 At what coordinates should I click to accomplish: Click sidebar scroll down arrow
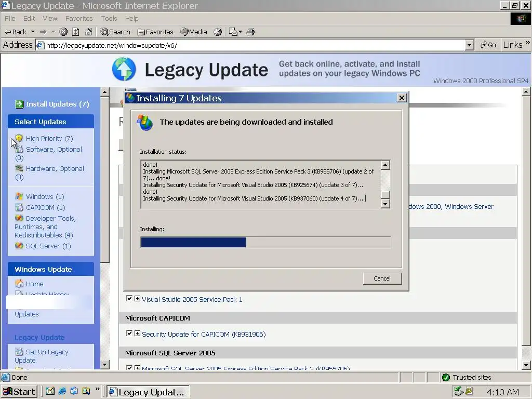click(x=105, y=365)
